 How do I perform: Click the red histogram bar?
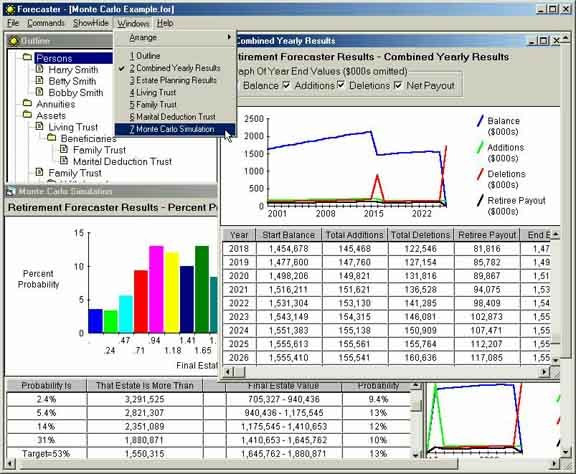click(141, 302)
